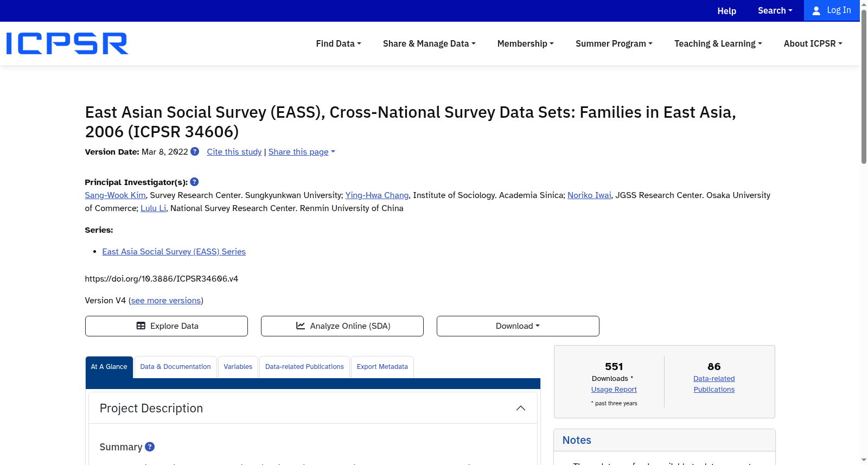Click the Analyze Online (SDA) button
The image size is (868, 465).
tap(342, 326)
